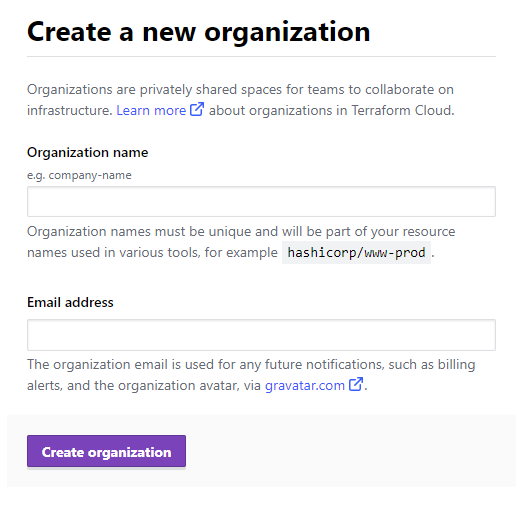Click the gray footer area beside Create organization
The image size is (531, 516).
(x=349, y=451)
